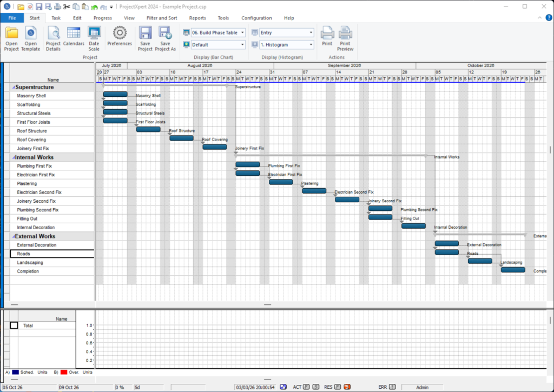Viewport: 554px width, 392px height.
Task: Click the Masonry Shell Gantt bar
Action: (x=116, y=94)
